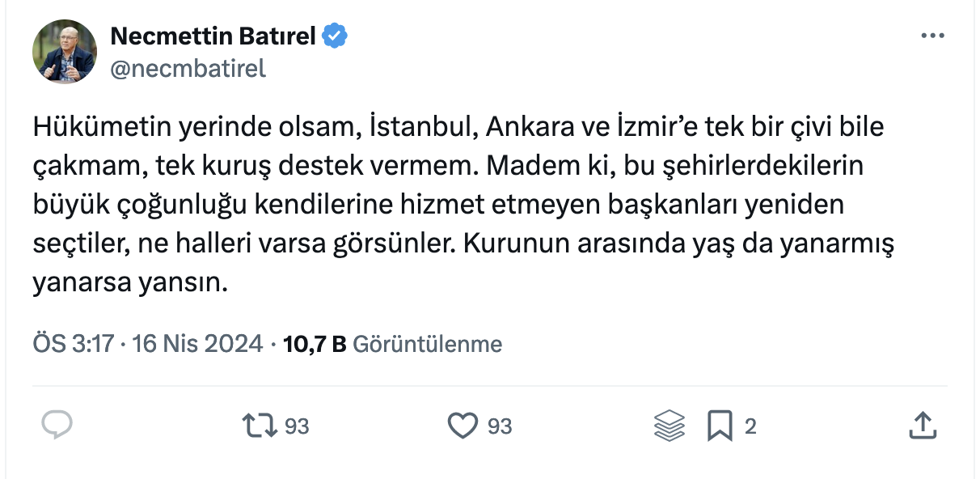Open the three-dot more options menu
980x479 pixels.
click(x=932, y=36)
